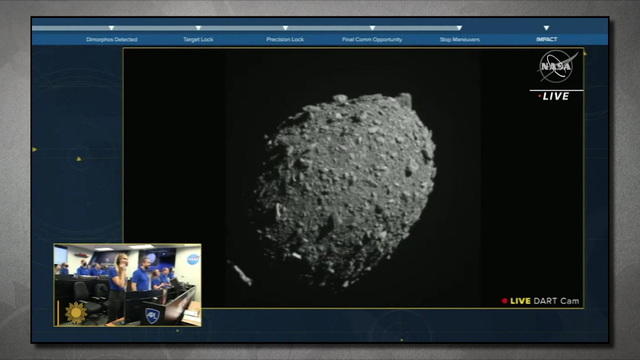Select the Precision Lock milestone label
Image resolution: width=640 pixels, height=360 pixels.
pos(285,40)
